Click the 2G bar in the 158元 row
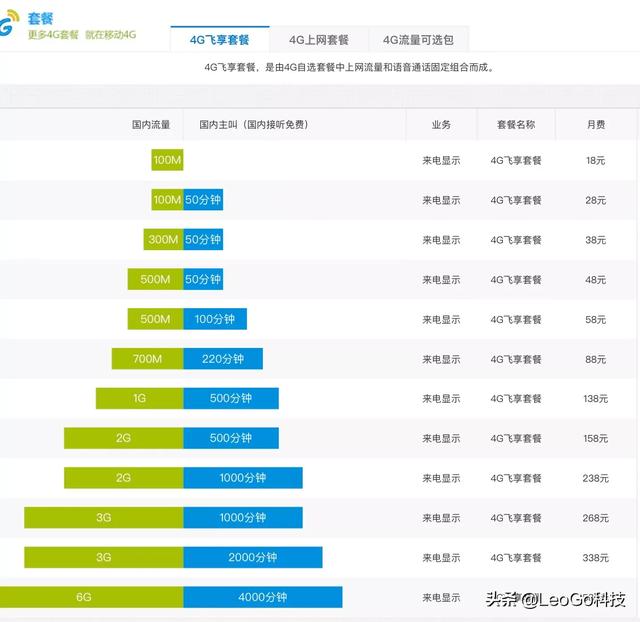Image resolution: width=640 pixels, height=622 pixels. point(124,438)
